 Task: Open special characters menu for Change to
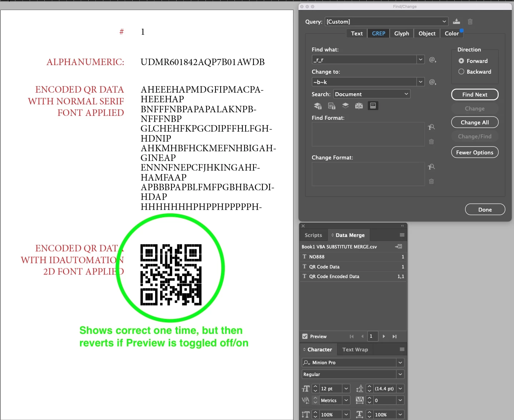433,82
